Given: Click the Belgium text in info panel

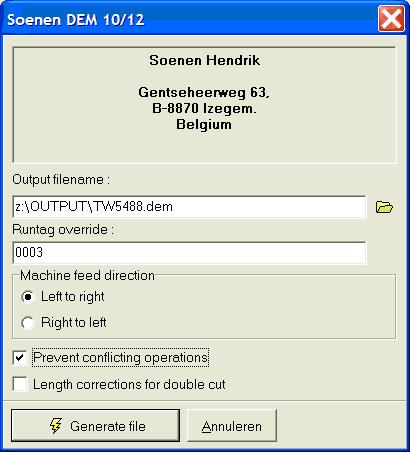Looking at the screenshot, I should point(204,124).
